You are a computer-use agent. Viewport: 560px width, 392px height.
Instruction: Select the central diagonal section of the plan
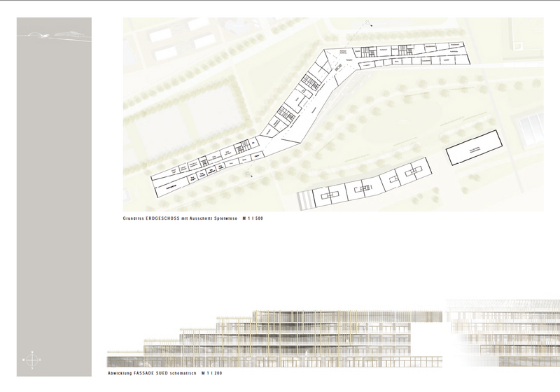click(301, 101)
